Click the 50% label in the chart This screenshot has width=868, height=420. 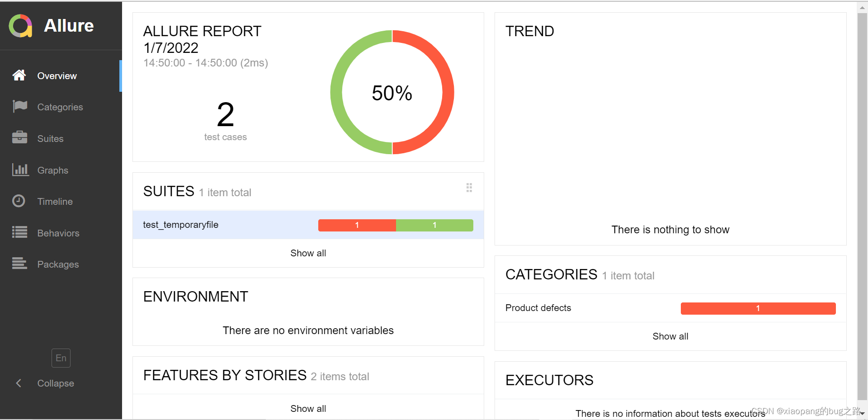coord(392,93)
